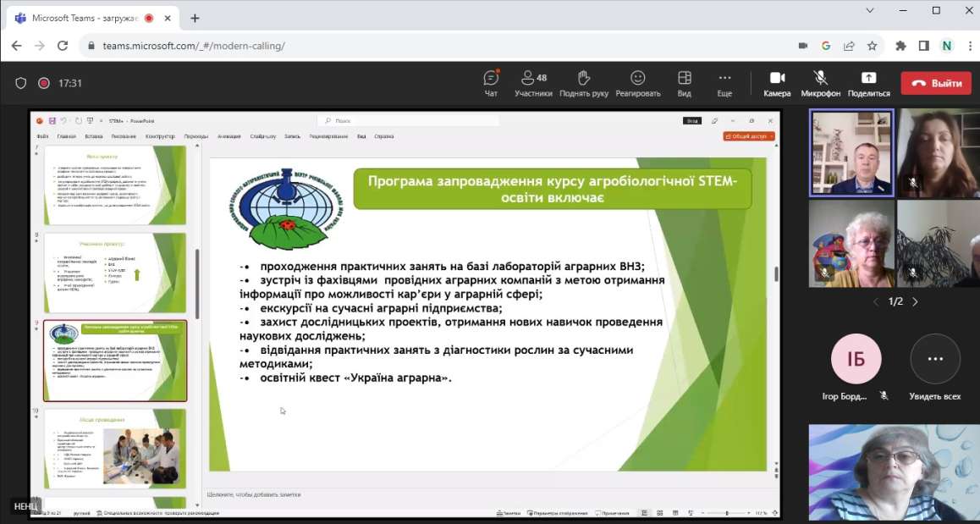
Task: Select the ІБ participant avatar
Action: coord(856,359)
